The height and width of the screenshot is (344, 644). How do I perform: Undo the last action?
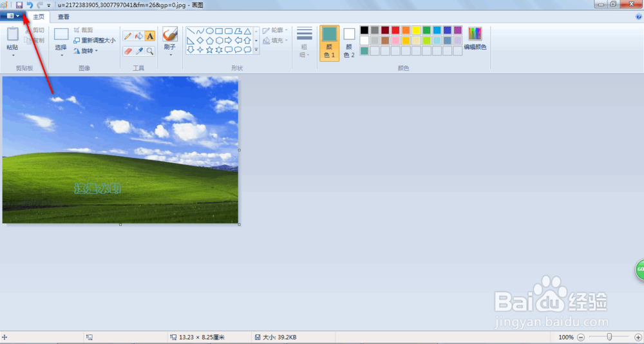[x=30, y=5]
